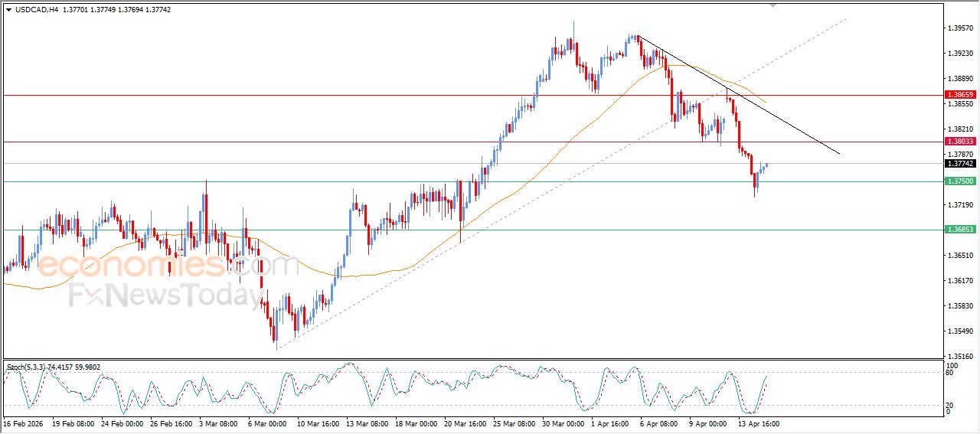Click the economies.com watermark logo
Image resolution: width=980 pixels, height=434 pixels.
point(168,266)
